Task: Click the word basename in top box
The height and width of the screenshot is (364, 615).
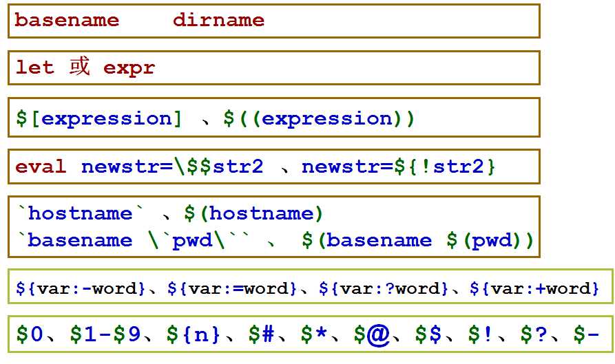Action: (x=67, y=20)
